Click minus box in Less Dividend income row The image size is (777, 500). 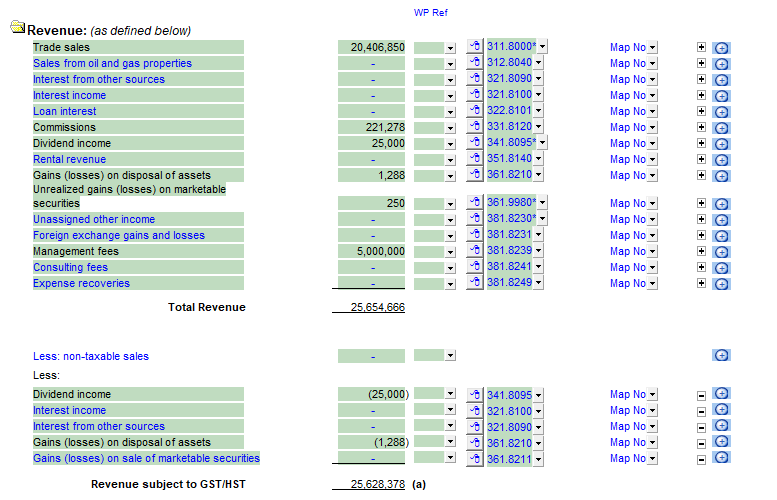click(701, 396)
